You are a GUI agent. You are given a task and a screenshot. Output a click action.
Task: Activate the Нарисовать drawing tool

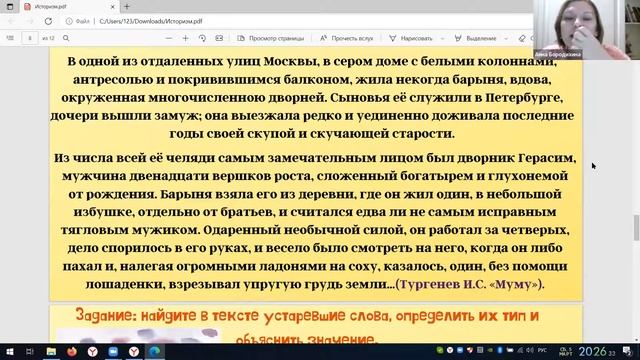tap(411, 38)
